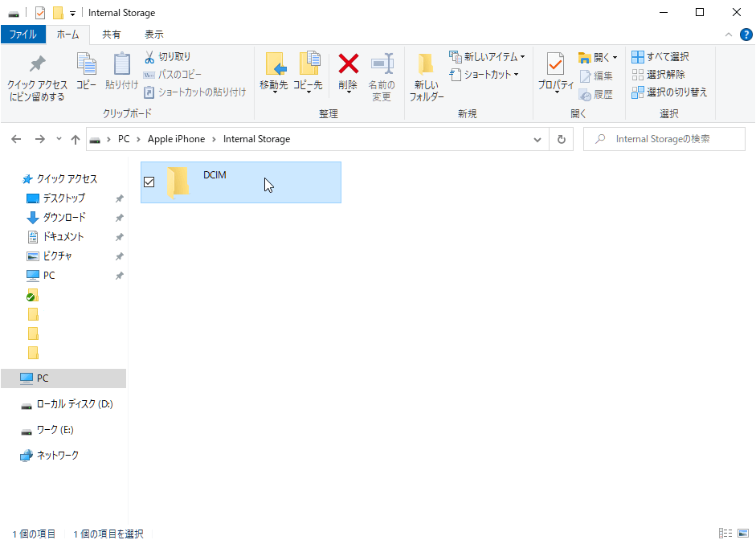Open the Properties (プロパティ) icon

(555, 64)
